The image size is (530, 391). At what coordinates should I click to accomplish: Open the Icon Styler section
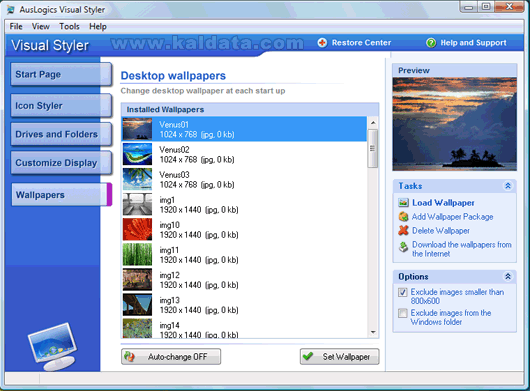(x=61, y=105)
